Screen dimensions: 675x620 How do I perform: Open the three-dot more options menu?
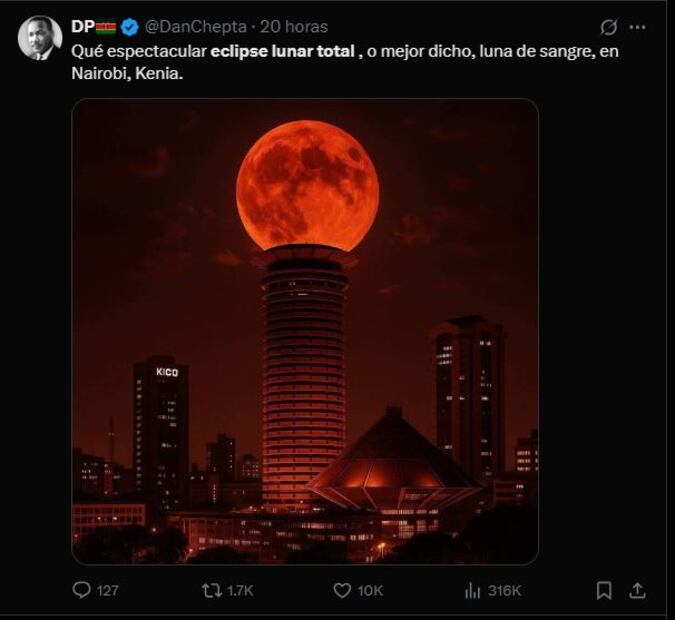[x=637, y=27]
